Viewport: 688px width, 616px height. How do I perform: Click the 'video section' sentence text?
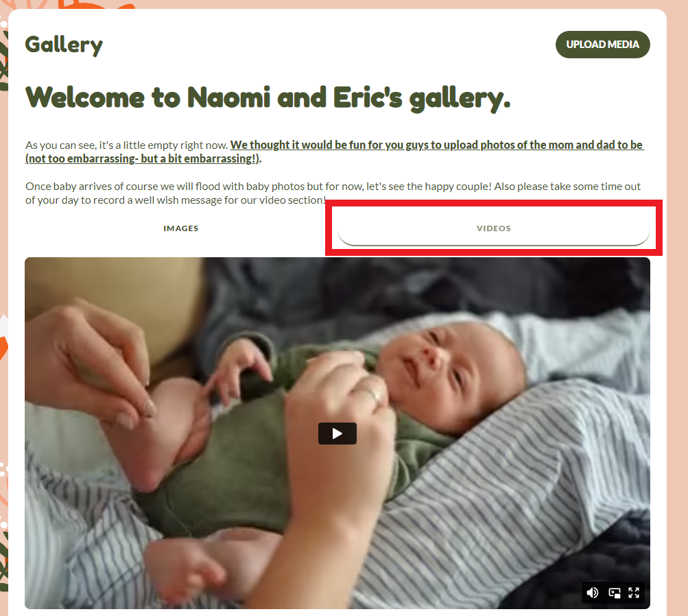176,200
